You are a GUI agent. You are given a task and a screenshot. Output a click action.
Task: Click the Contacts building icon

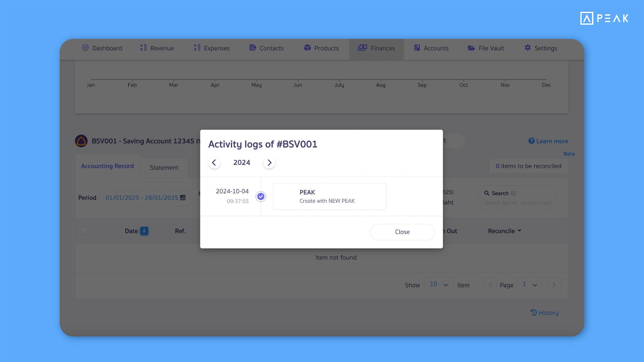[x=253, y=48]
